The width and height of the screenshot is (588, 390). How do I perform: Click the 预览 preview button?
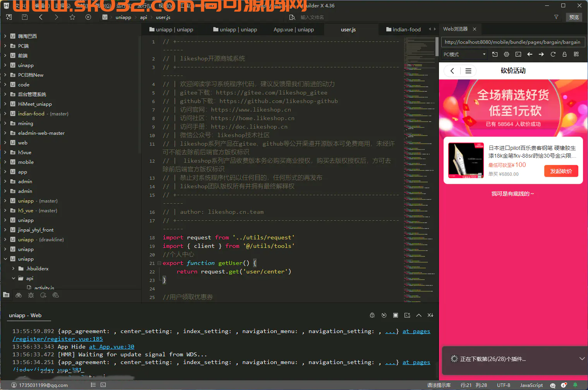point(574,17)
